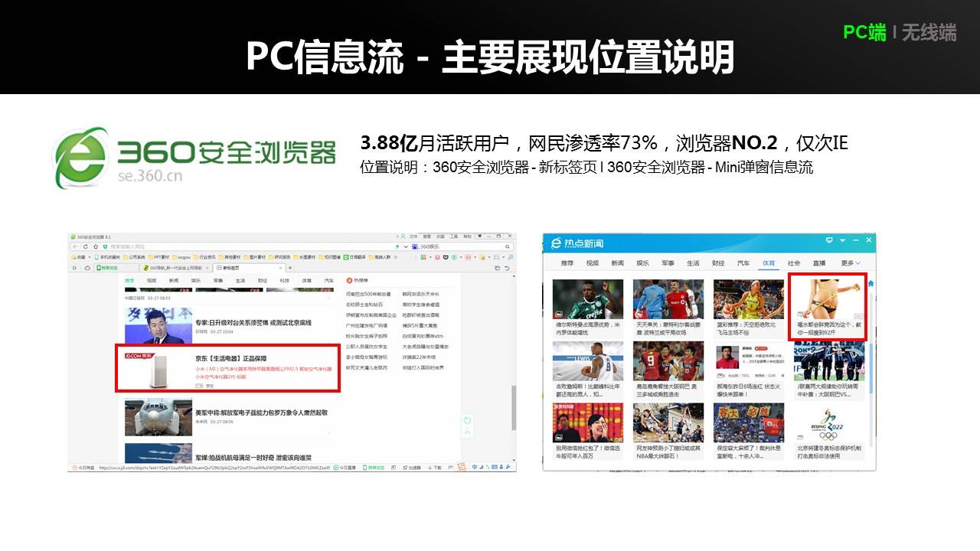Viewport: 980px width, 551px height.
Task: Click home icon in 热点新闻 window sidebar
Action: click(871, 285)
